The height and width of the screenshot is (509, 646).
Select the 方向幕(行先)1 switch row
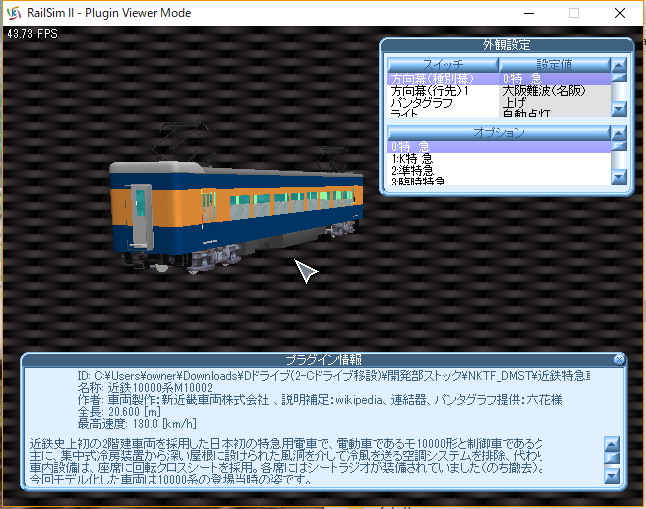tap(443, 91)
